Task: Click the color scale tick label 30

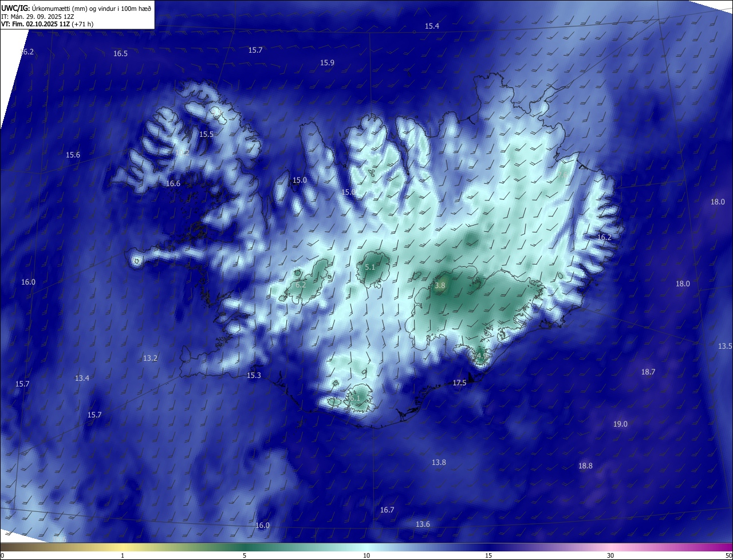Action: pos(610,555)
